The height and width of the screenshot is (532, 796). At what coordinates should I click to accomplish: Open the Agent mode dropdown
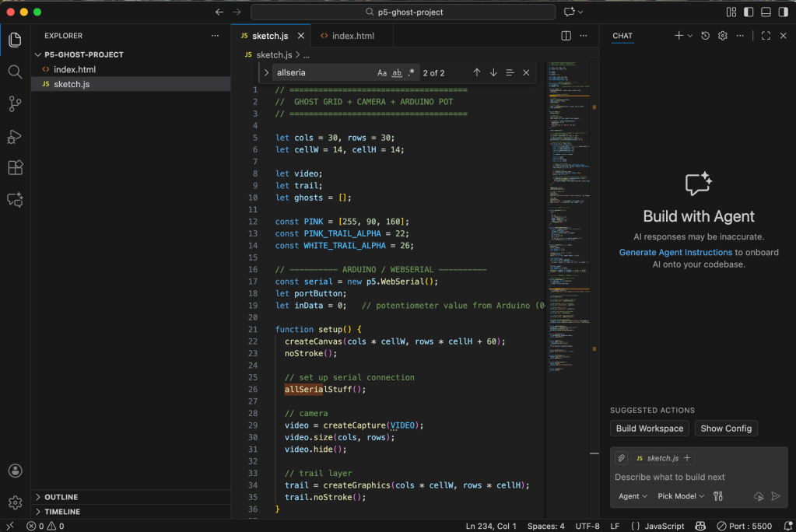pos(633,496)
